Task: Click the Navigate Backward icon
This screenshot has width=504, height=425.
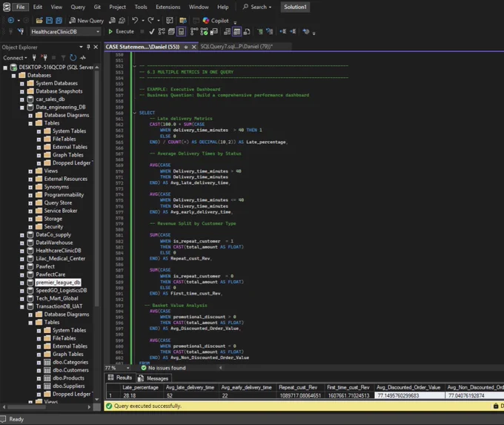Action: tap(10, 21)
